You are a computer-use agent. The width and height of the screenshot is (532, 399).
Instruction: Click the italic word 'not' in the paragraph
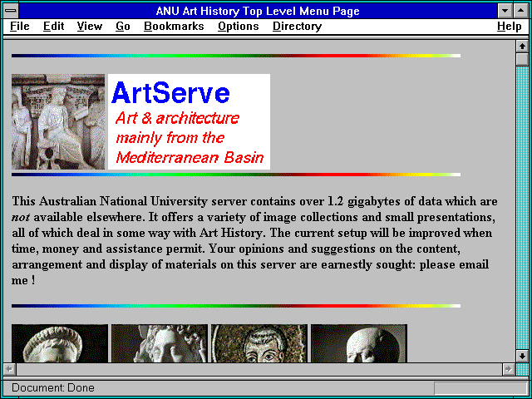pos(21,217)
